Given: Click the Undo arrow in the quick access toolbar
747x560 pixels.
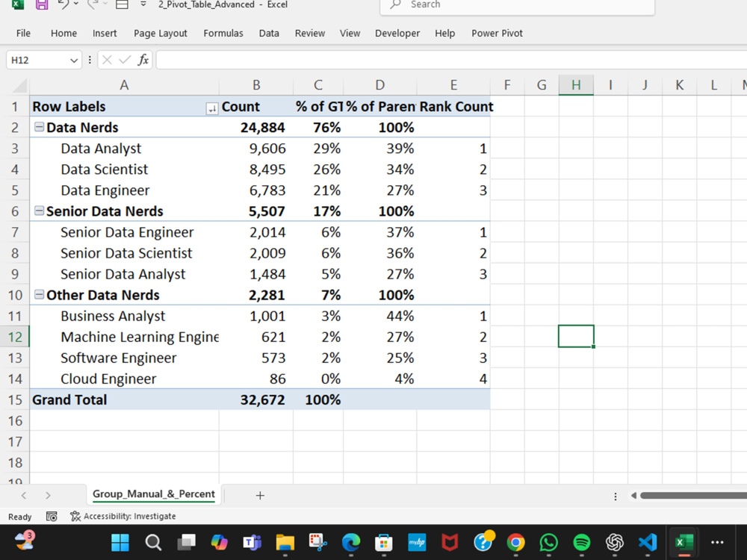Looking at the screenshot, I should click(63, 4).
